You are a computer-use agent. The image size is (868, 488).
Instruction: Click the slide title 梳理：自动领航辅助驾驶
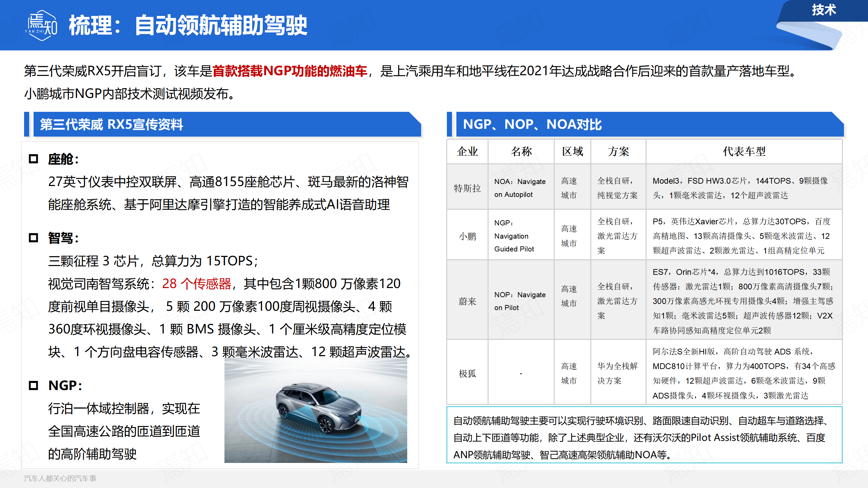click(x=188, y=25)
